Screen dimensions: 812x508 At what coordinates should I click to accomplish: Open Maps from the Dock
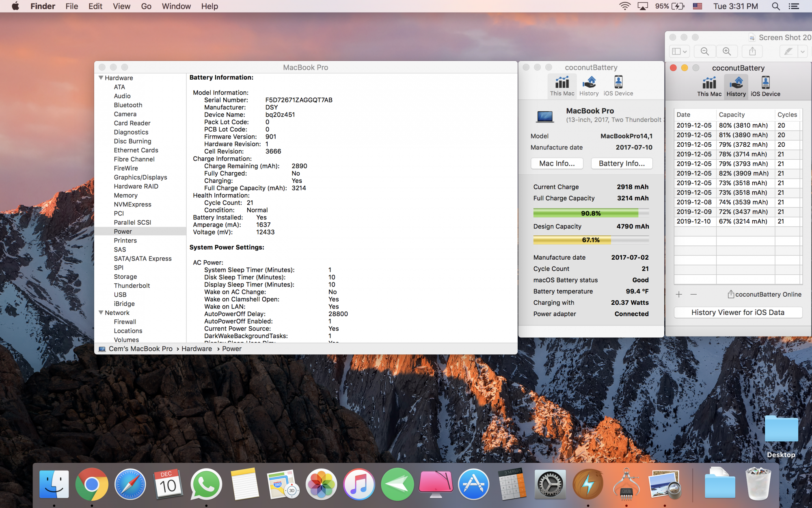283,484
